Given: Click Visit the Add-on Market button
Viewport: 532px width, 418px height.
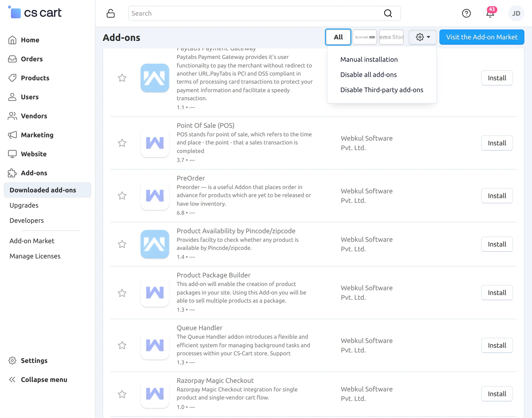Looking at the screenshot, I should click(x=482, y=37).
